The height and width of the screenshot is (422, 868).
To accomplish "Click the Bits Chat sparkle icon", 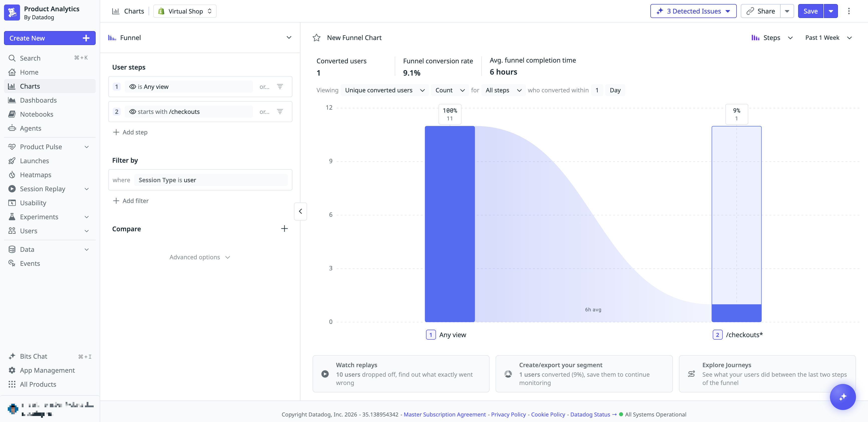I will point(12,356).
